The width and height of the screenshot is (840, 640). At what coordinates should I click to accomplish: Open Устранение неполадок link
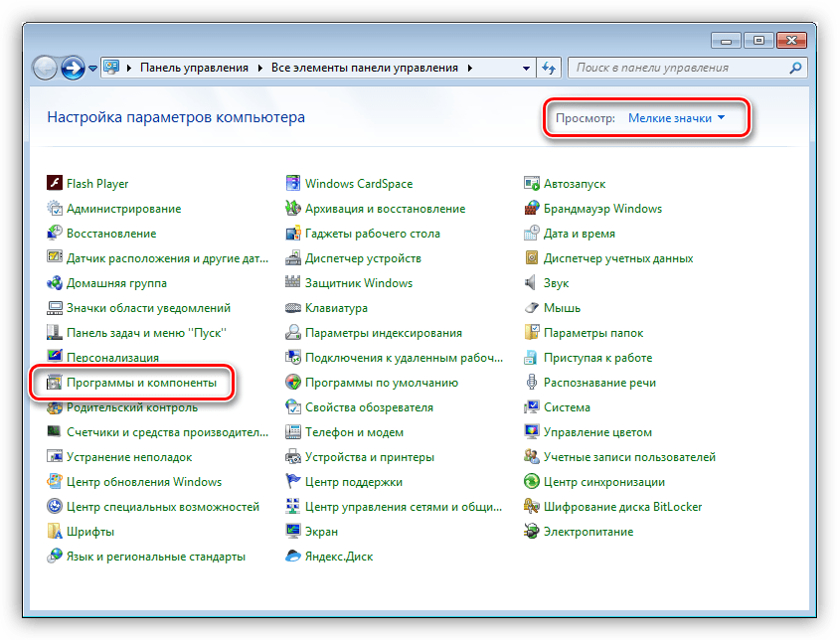129,457
